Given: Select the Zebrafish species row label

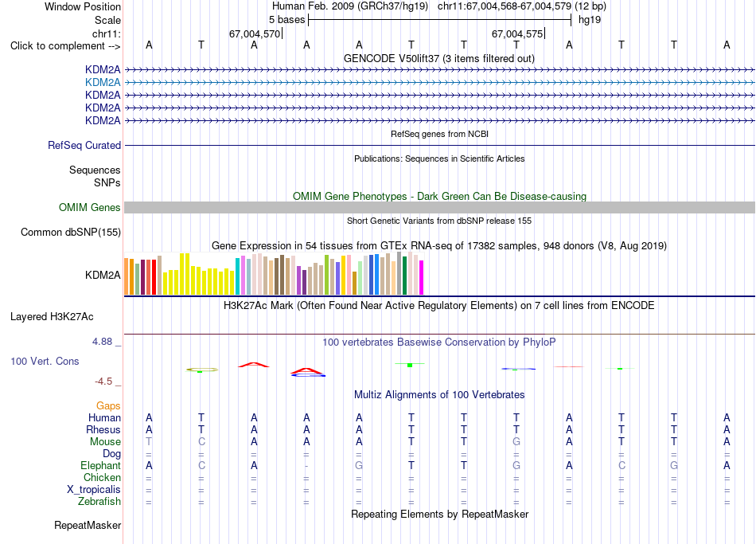Looking at the screenshot, I should pyautogui.click(x=99, y=502).
